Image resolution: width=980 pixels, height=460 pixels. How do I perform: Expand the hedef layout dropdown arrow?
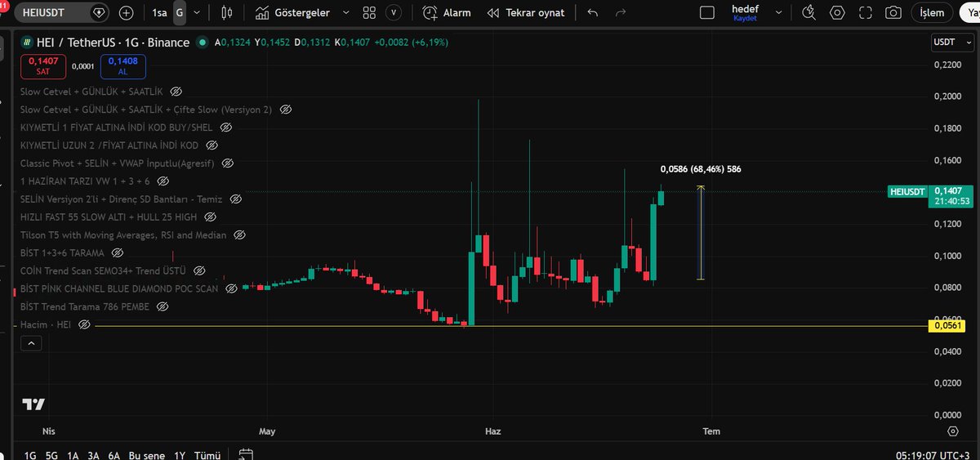779,13
